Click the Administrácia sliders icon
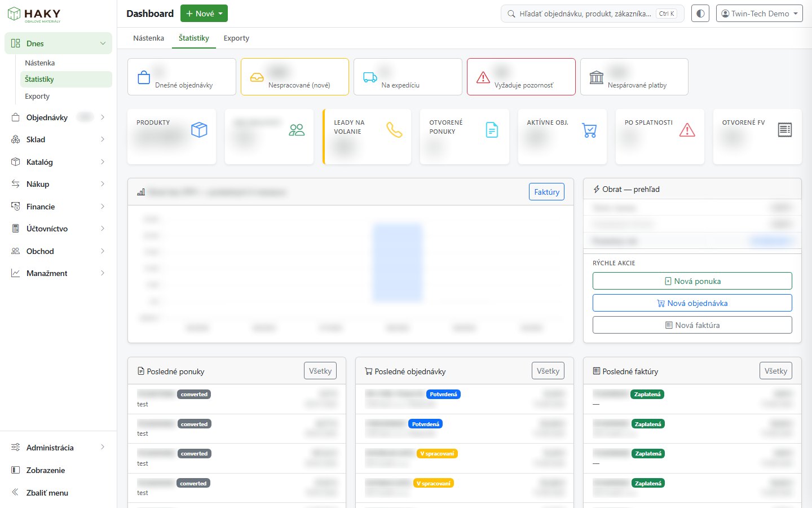812x508 pixels. [x=16, y=448]
